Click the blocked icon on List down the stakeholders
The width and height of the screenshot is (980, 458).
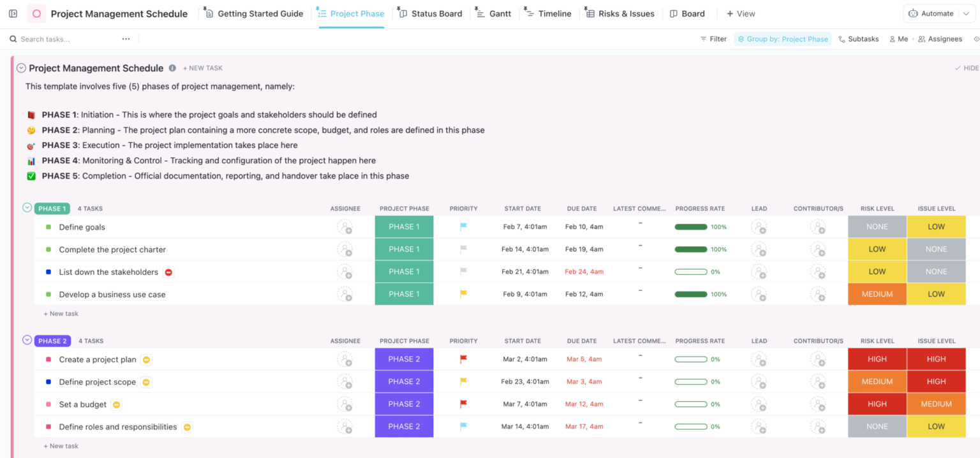point(167,271)
